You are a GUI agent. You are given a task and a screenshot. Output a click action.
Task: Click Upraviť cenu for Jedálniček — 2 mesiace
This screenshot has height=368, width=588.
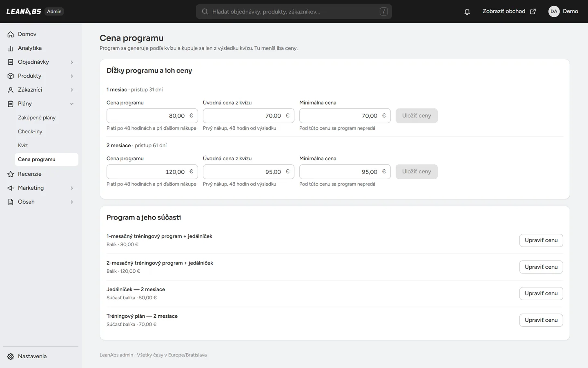541,294
